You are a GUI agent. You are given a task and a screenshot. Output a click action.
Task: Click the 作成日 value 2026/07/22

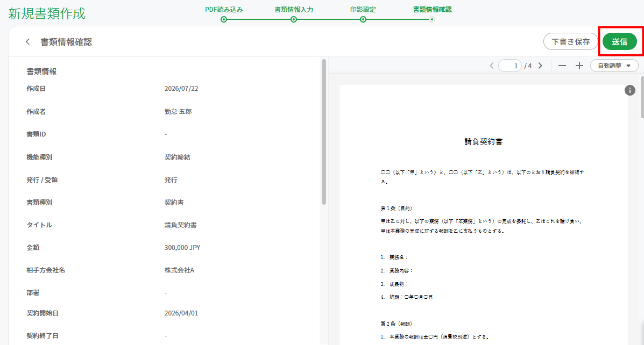click(181, 89)
